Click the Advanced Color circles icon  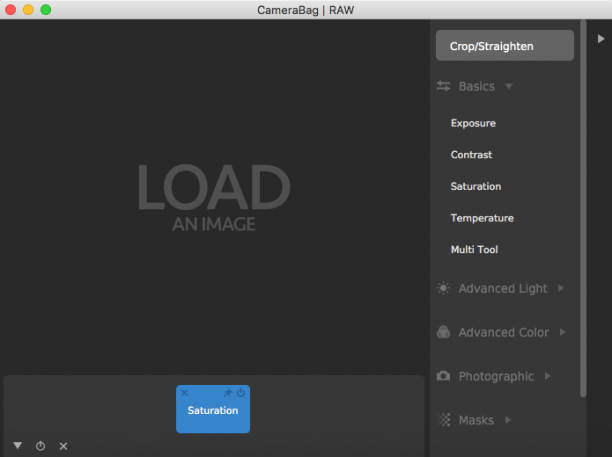pyautogui.click(x=443, y=332)
